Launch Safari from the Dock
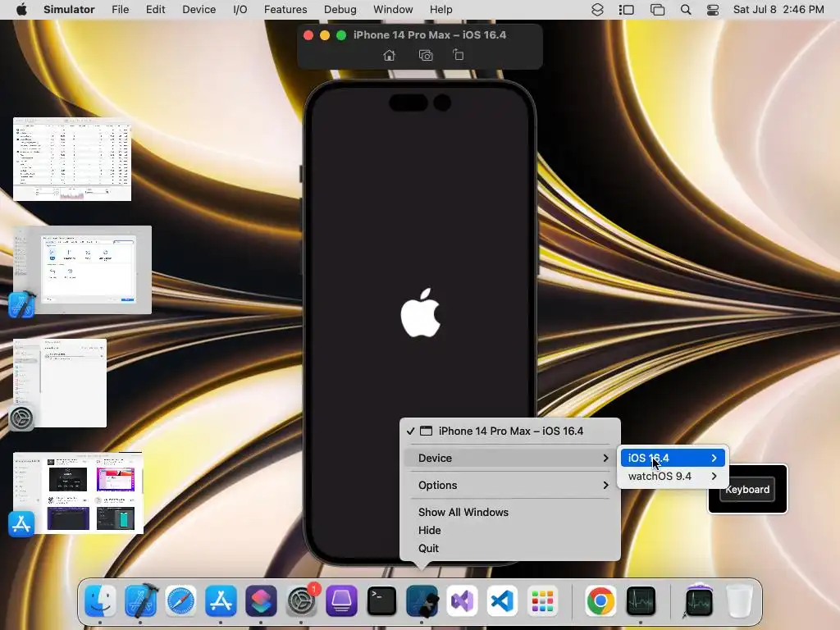Viewport: 840px width, 630px height. 180,601
